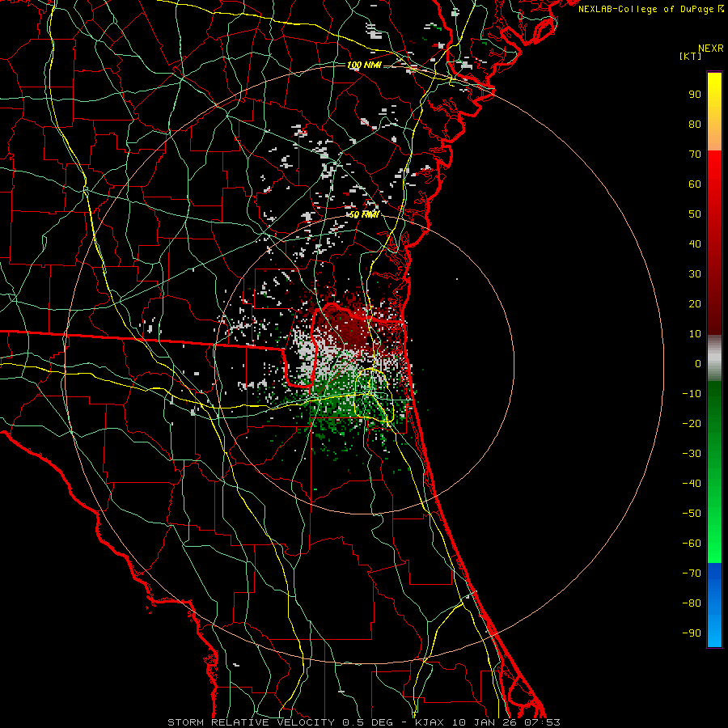Screen dimensions: 728x728
Task: Click the 100 NMI range ring label
Action: click(x=364, y=65)
